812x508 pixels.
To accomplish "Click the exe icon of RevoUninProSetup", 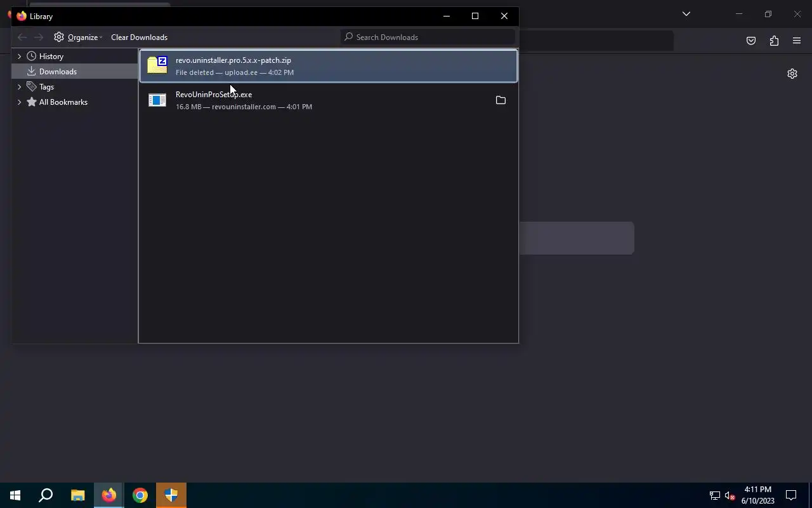I will (x=157, y=100).
